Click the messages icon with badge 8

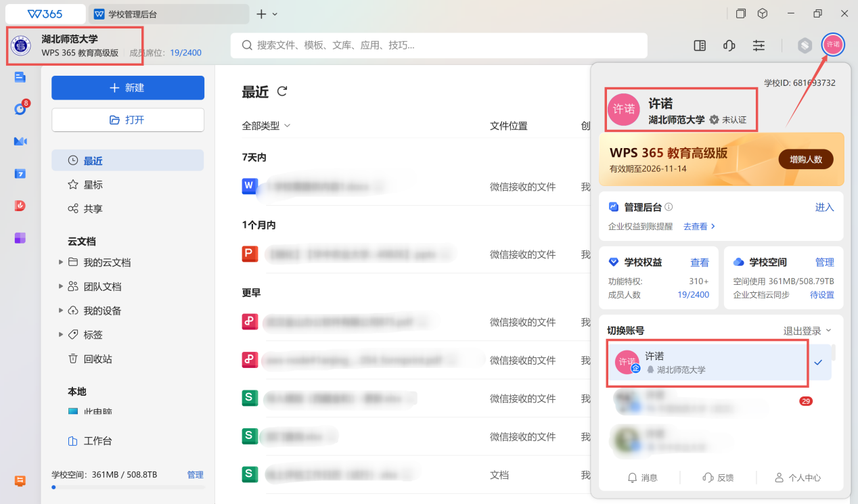coord(20,109)
